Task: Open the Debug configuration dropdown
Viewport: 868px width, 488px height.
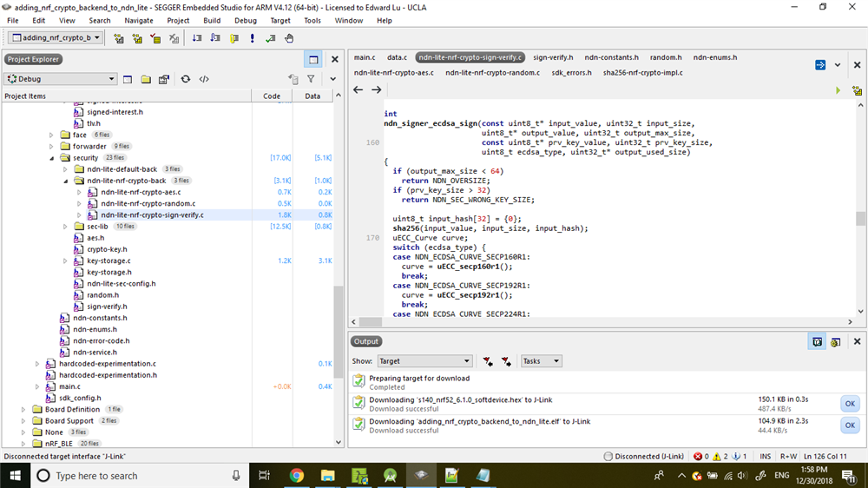Action: click(x=61, y=79)
